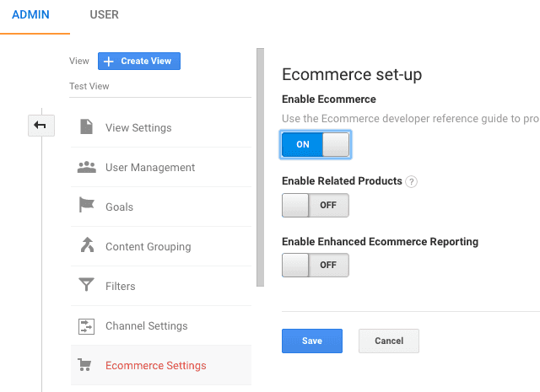The image size is (540, 392).
Task: Open the Filters menu item
Action: point(161,286)
